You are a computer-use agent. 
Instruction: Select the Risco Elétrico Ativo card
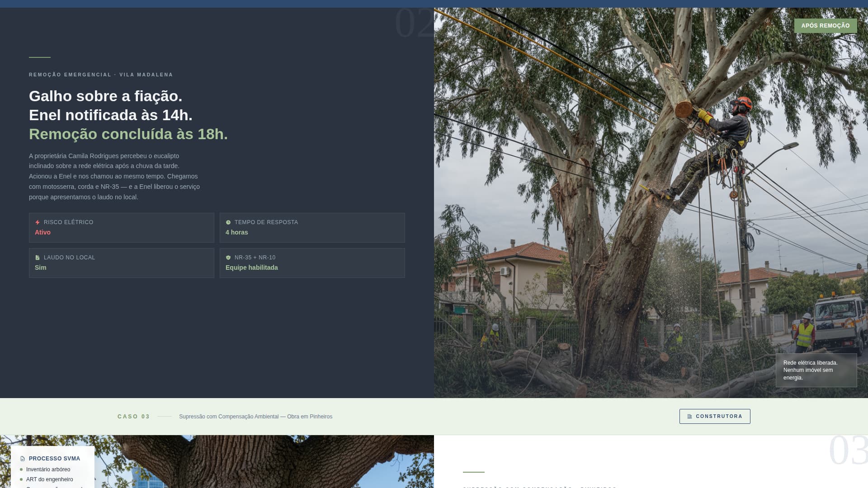pos(122,228)
